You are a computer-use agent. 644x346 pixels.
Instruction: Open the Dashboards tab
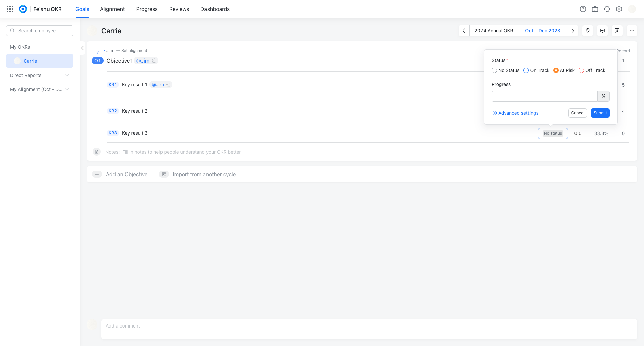(215, 9)
